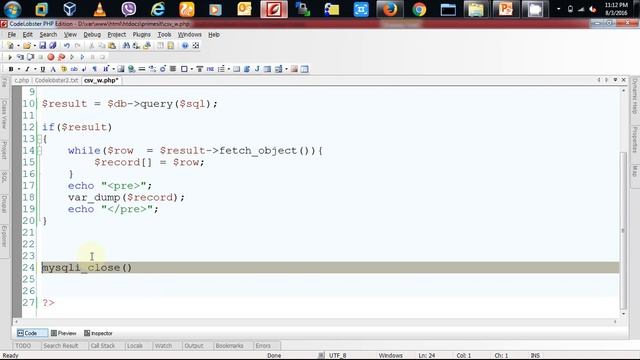Image resolution: width=640 pixels, height=360 pixels.
Task: Click the mysqli_close() line in the editor
Action: pos(331,268)
